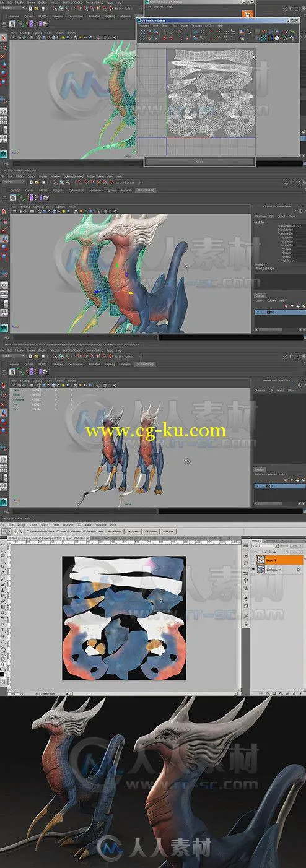This screenshot has width=306, height=868.
Task: Open Presets menu in Texture Baking Settings
Action: coord(159,7)
